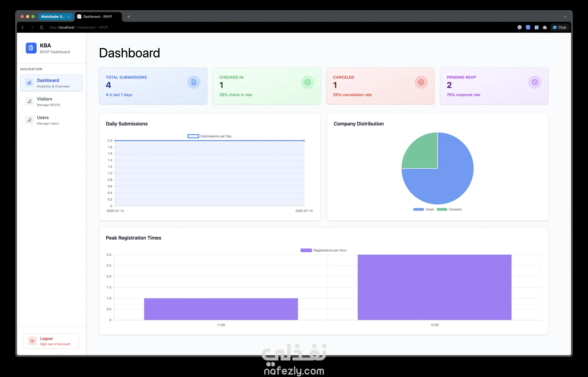588x377 pixels.
Task: Open the Abdulkader profile dropdown
Action: [x=55, y=17]
